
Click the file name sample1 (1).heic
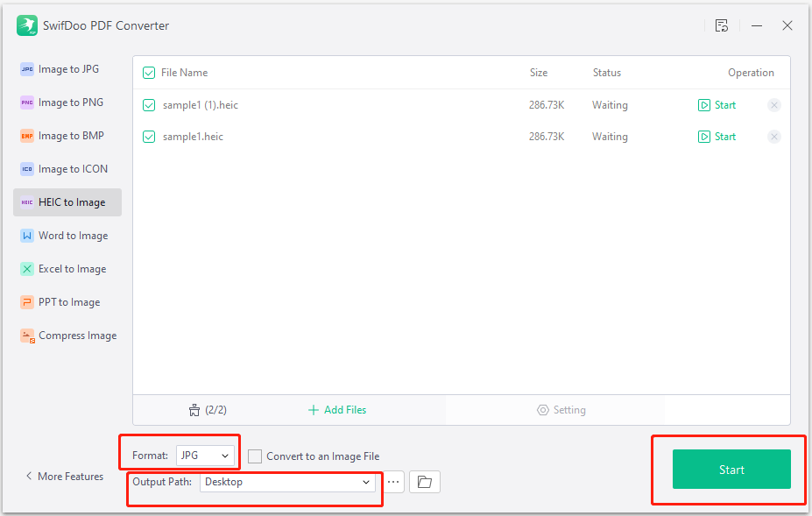(201, 105)
